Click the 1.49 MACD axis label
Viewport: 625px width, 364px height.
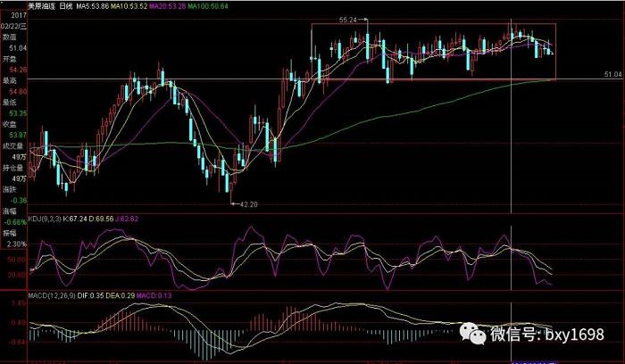point(19,303)
